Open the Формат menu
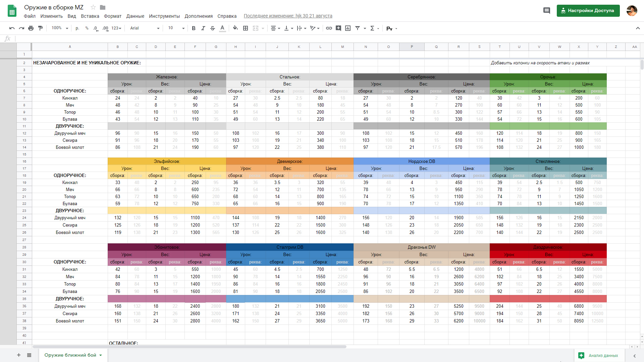This screenshot has height=362, width=644. pos(112,16)
